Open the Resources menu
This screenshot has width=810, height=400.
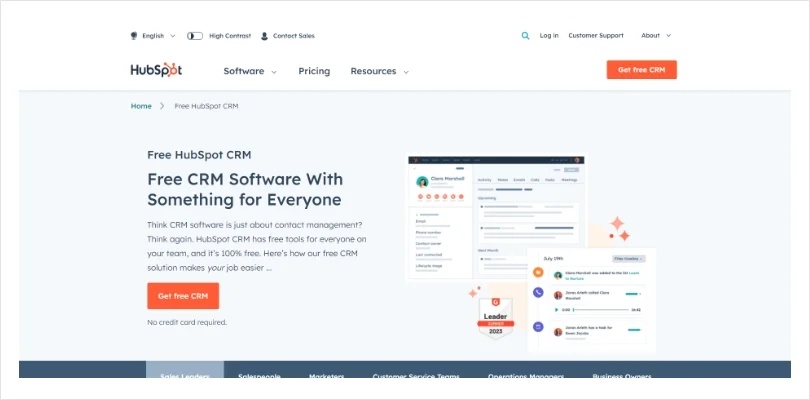(380, 71)
